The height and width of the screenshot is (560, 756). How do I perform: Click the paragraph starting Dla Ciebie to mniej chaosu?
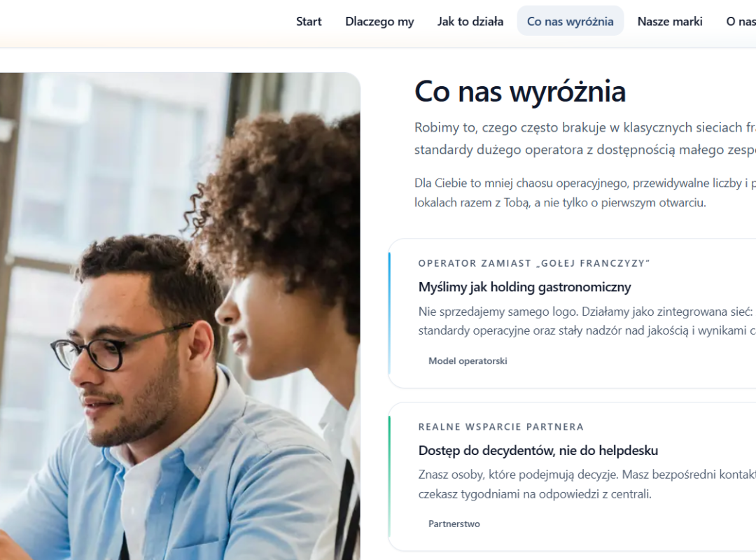(584, 193)
